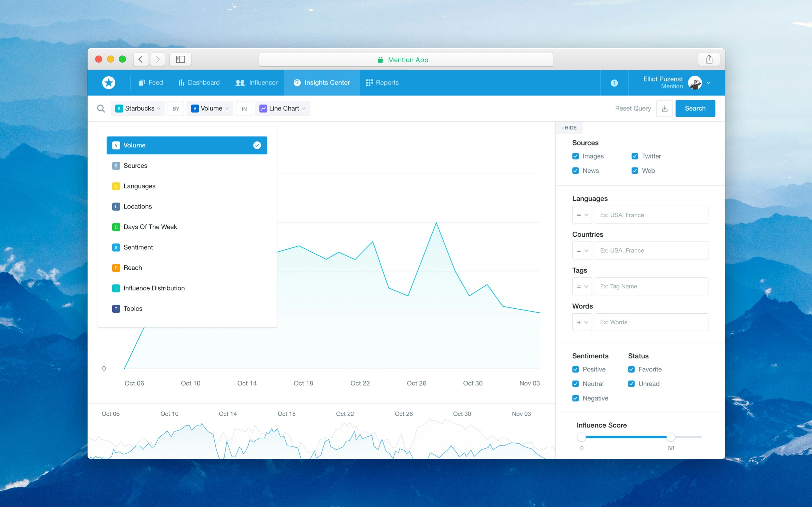812x507 pixels.
Task: Expand the Elliot Puzenat account menu
Action: click(709, 82)
